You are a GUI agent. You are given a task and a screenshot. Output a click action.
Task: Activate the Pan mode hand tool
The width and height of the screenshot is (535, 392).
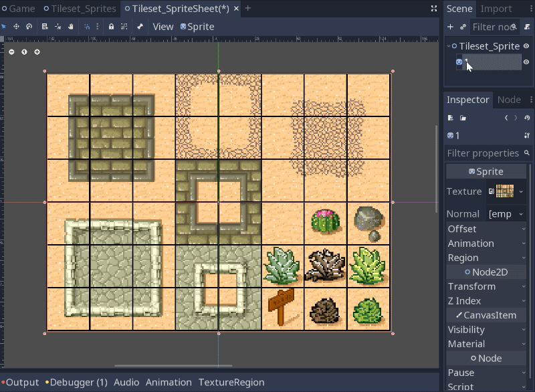(71, 27)
